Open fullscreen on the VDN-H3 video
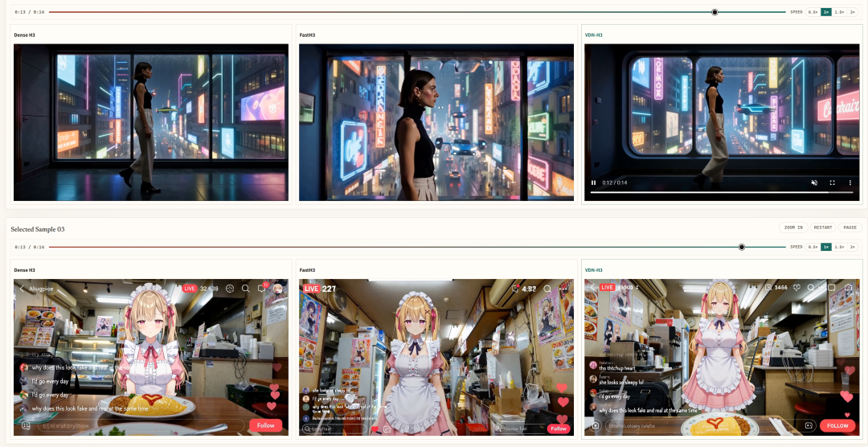The width and height of the screenshot is (868, 447). pos(832,182)
